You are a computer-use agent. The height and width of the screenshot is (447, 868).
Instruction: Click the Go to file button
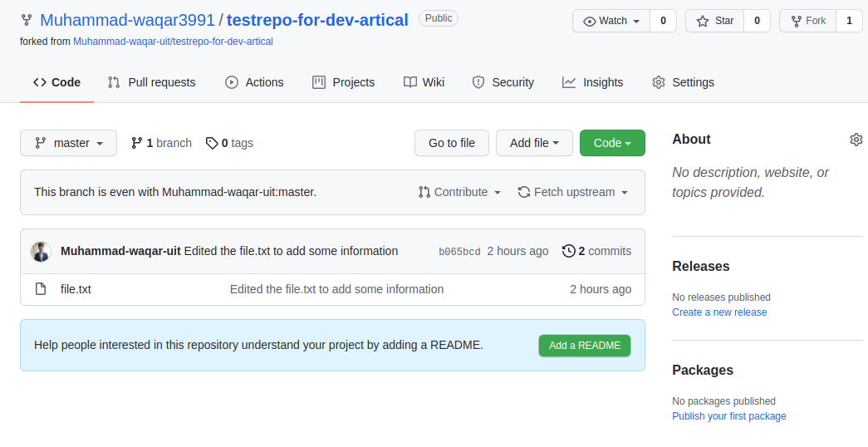[452, 143]
